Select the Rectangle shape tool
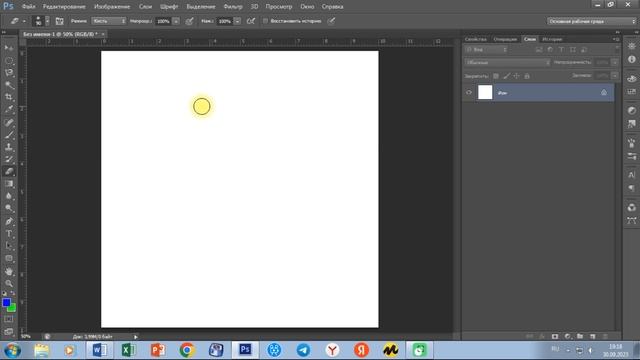640x360 pixels. (x=9, y=259)
